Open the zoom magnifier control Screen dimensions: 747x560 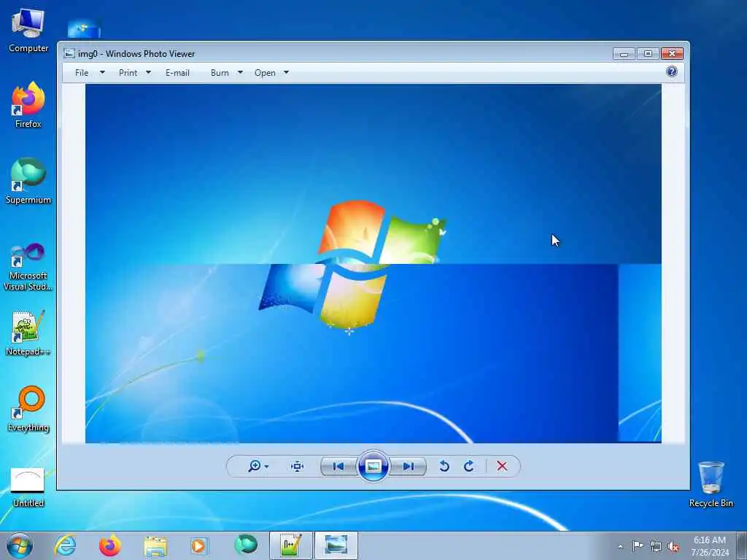coord(255,466)
